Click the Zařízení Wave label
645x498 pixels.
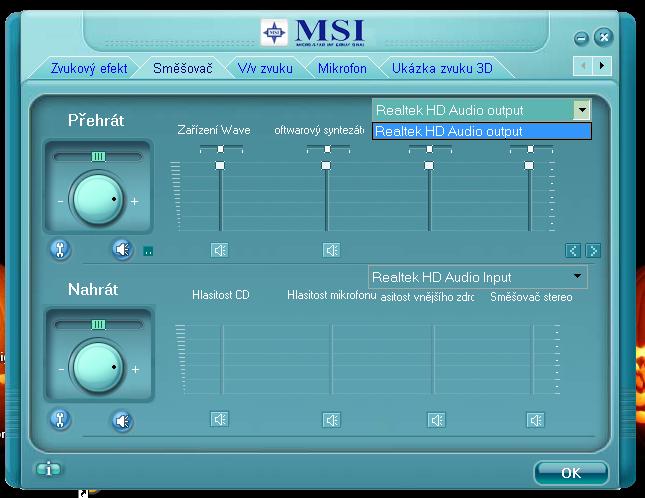[x=214, y=130]
